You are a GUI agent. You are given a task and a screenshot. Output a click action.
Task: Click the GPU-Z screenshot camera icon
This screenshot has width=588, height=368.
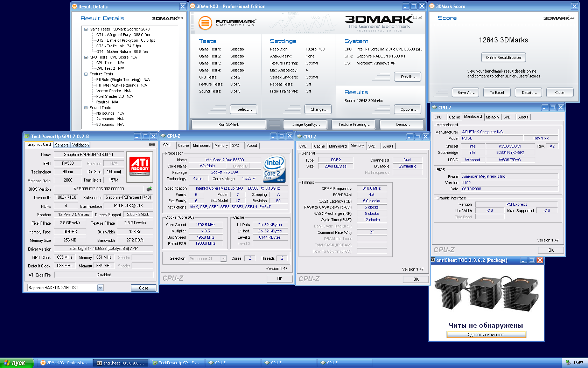point(152,144)
